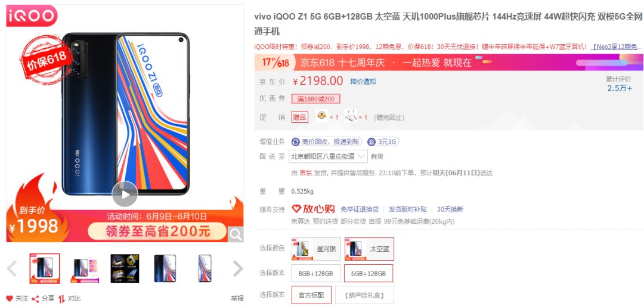Show previous thumbnails with left arrow
Screen dimensions: 644x306
coord(12,268)
